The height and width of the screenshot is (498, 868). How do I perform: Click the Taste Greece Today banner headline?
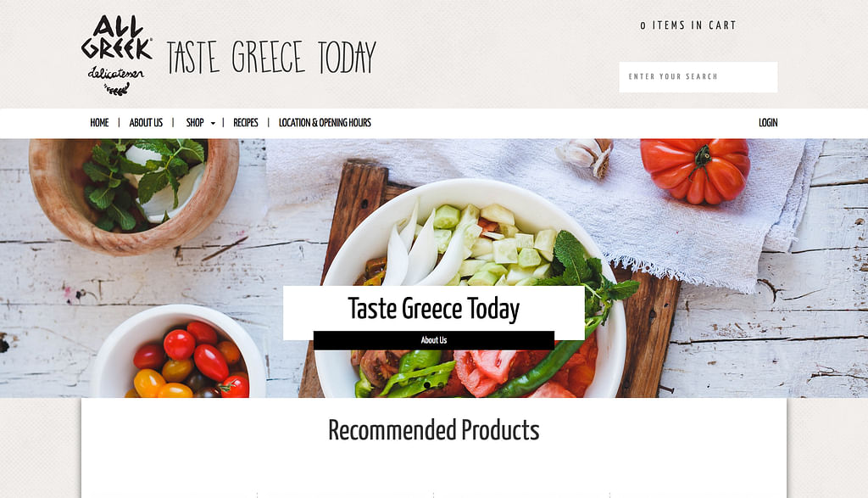click(x=433, y=309)
